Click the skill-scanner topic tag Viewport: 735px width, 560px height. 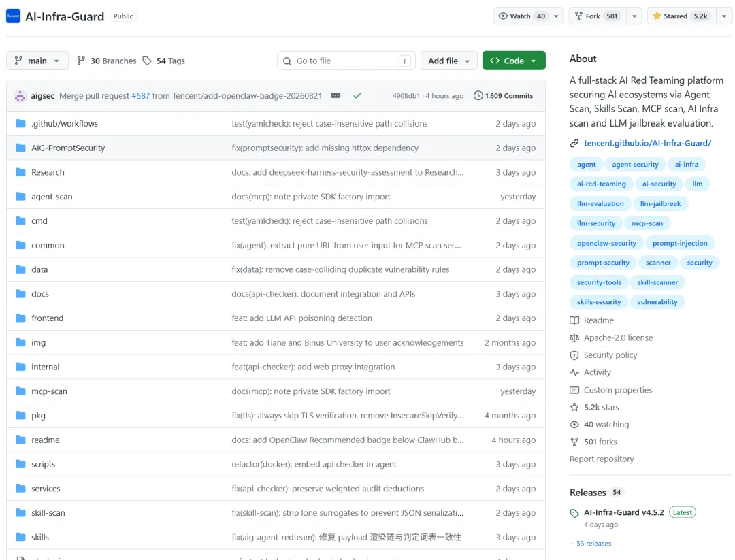[657, 282]
